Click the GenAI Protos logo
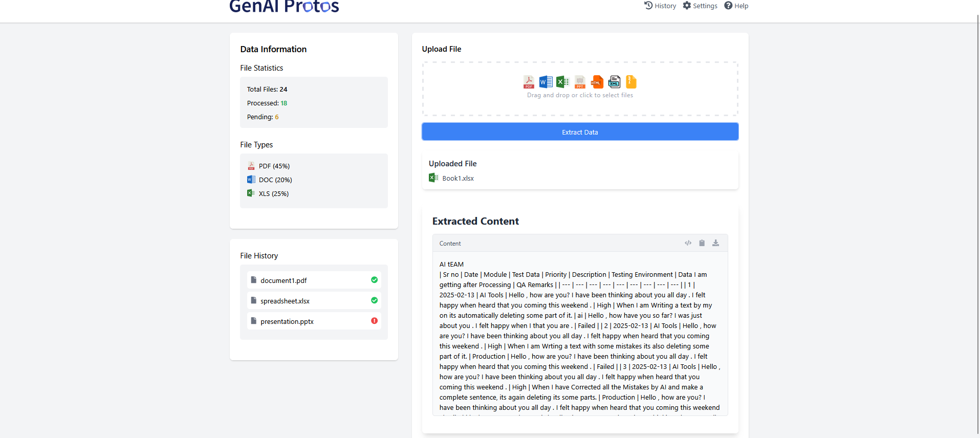 (x=284, y=6)
